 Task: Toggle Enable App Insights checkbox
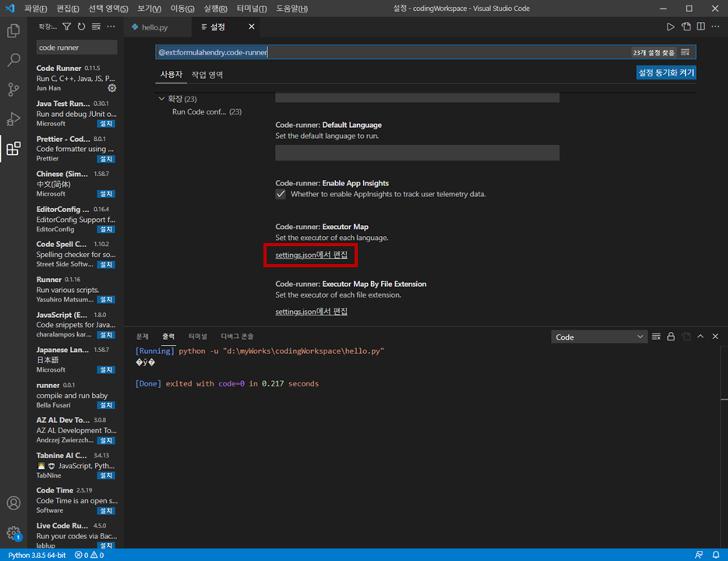(281, 194)
